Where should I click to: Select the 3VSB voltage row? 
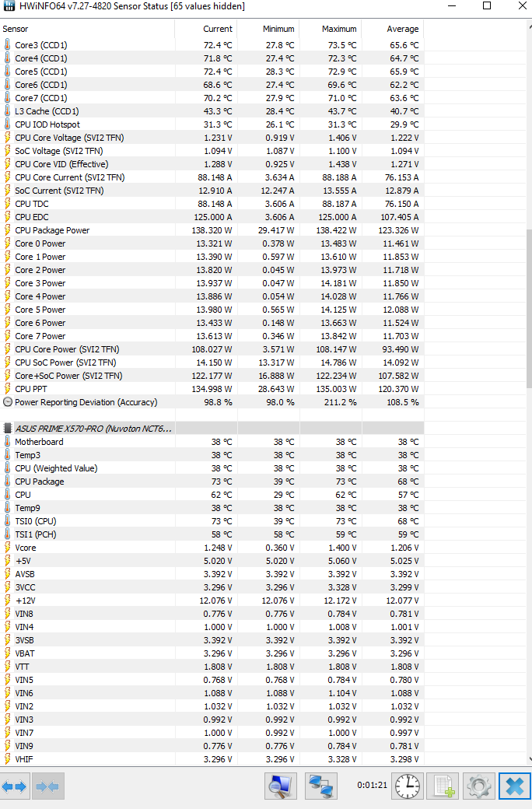[x=212, y=640]
